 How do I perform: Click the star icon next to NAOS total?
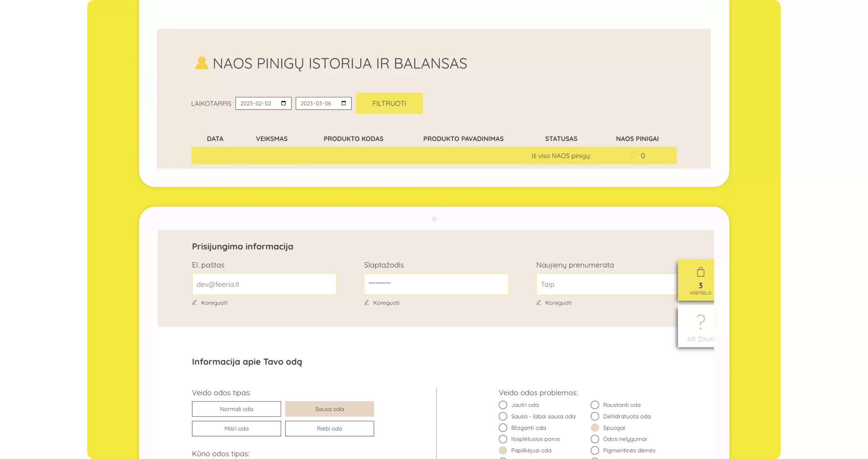pos(633,155)
